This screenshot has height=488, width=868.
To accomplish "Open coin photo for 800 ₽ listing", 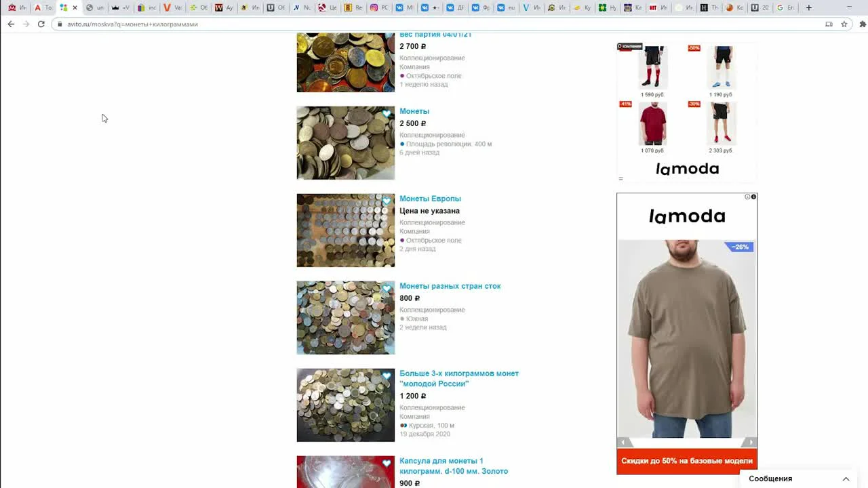I will tap(345, 318).
